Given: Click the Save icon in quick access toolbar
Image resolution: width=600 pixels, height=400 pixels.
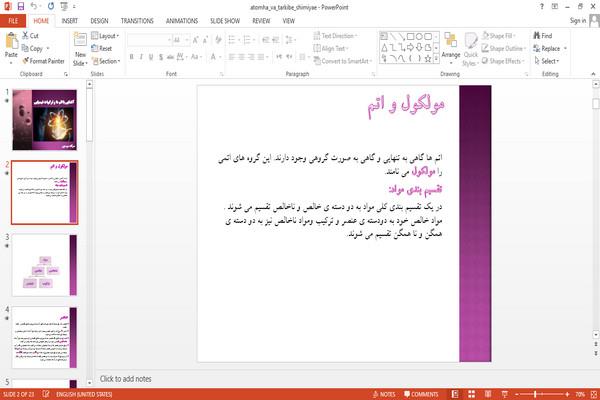Looking at the screenshot, I should click(x=21, y=6).
